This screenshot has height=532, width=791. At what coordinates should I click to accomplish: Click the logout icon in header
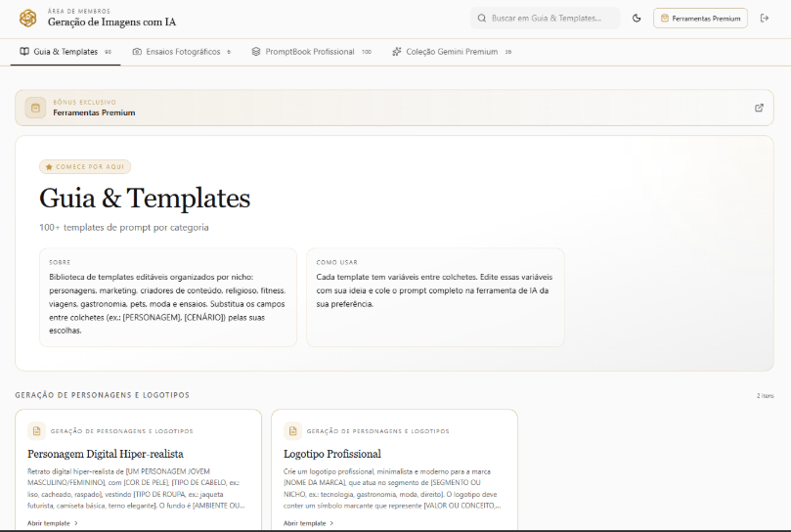(x=765, y=19)
